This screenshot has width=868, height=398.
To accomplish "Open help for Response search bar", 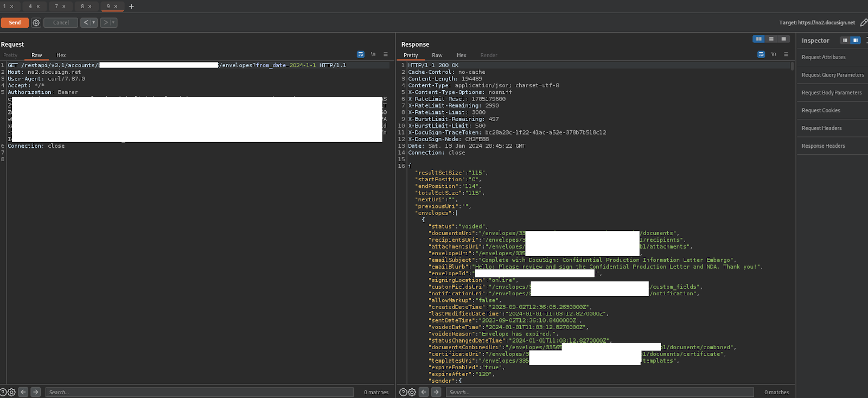I will pos(403,392).
